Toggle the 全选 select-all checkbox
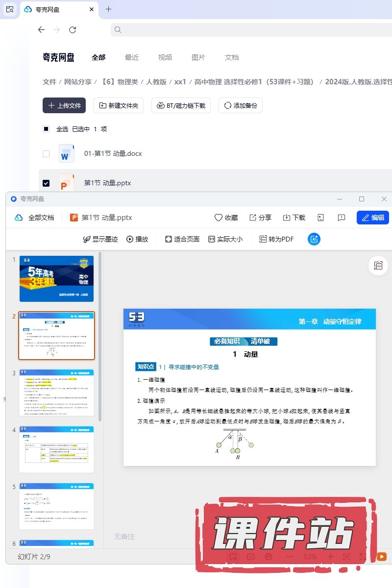 [x=46, y=129]
